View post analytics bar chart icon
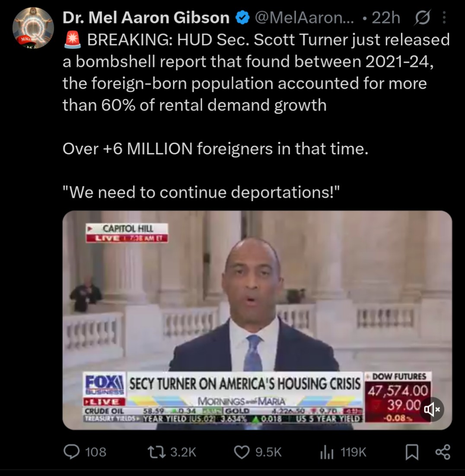 tap(327, 452)
